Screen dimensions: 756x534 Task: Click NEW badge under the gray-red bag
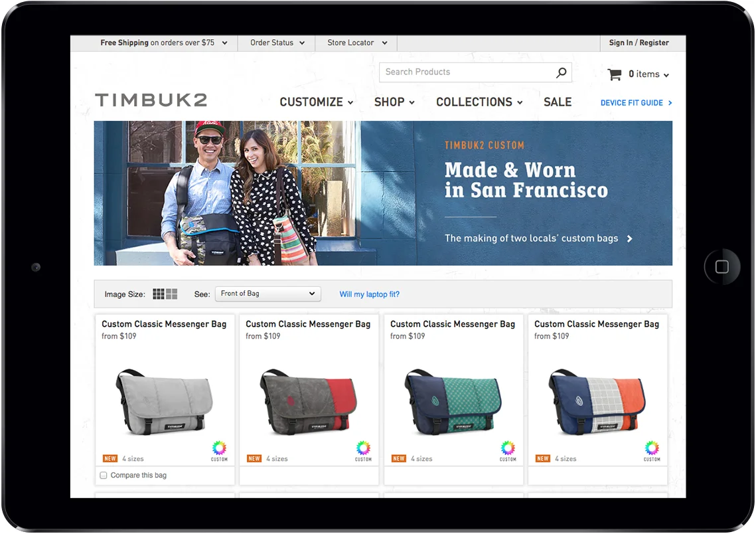pyautogui.click(x=254, y=458)
